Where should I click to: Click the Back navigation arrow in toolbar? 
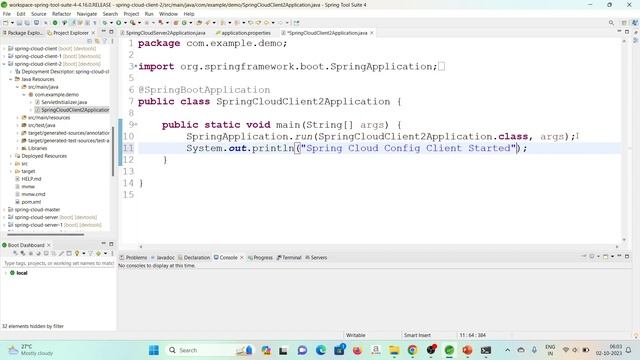coord(267,23)
